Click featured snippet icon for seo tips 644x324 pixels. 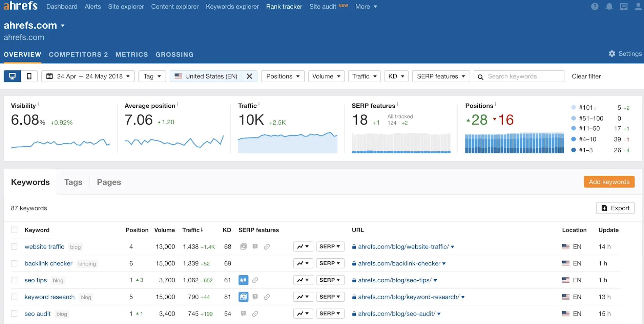click(x=243, y=280)
